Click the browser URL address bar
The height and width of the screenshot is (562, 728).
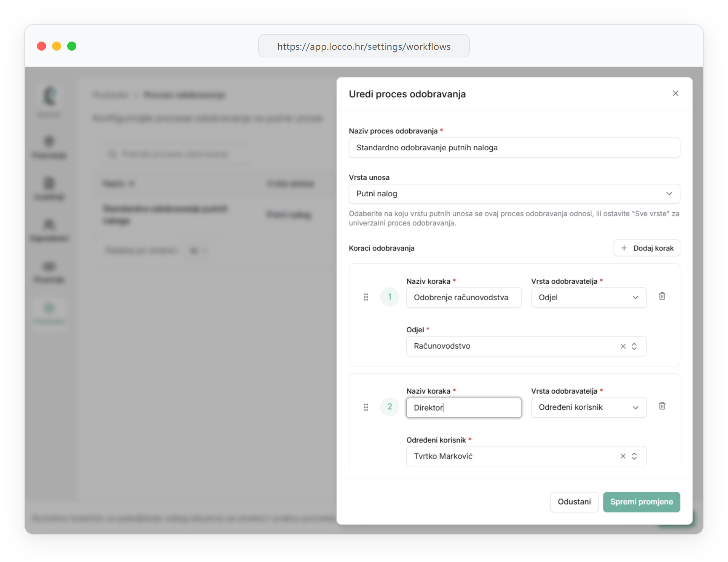(364, 46)
